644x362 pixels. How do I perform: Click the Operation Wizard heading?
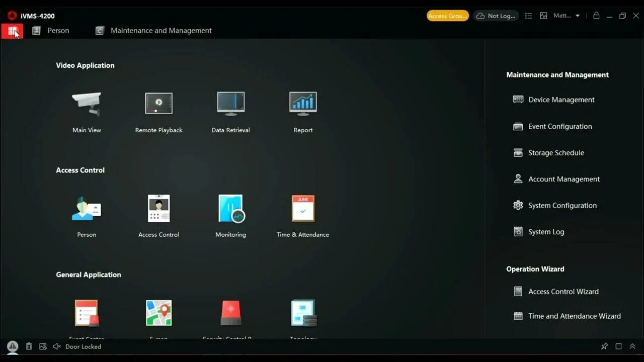click(535, 269)
